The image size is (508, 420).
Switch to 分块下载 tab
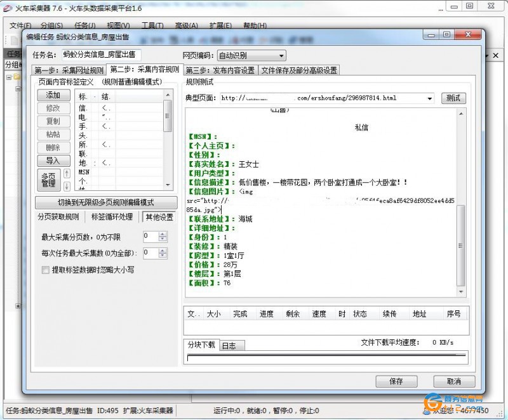[201, 345]
